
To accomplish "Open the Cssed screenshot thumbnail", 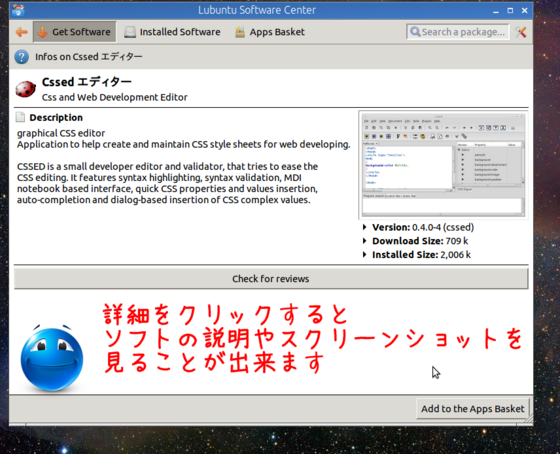I will (x=443, y=165).
